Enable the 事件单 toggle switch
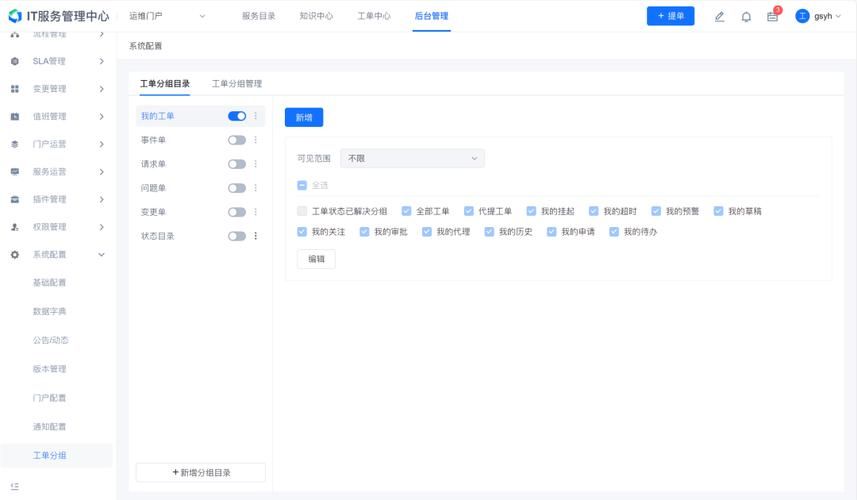Image resolution: width=857 pixels, height=500 pixels. [237, 140]
